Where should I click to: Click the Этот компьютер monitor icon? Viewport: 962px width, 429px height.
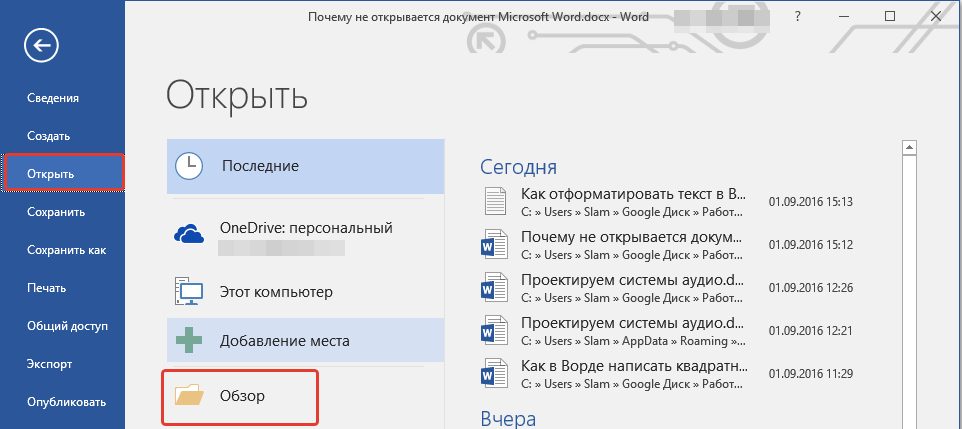189,292
